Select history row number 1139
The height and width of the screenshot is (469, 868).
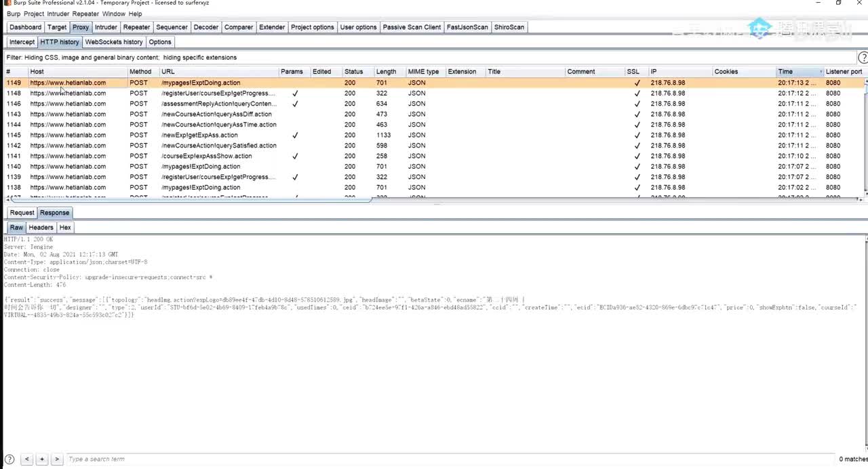(434, 177)
